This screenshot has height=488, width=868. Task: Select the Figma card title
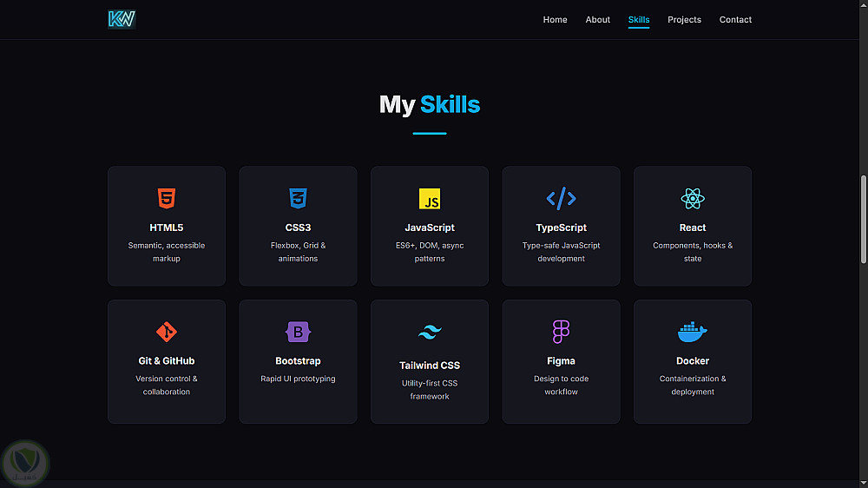561,360
